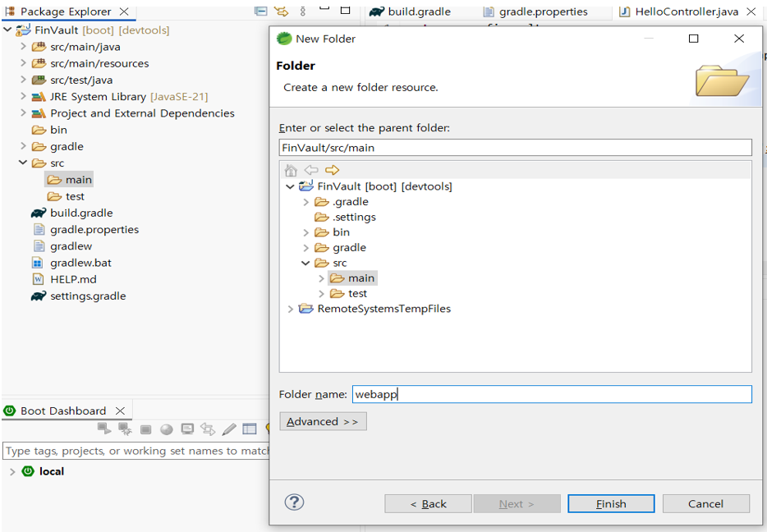Select gradlew file in Package Explorer
This screenshot has width=767, height=532.
click(62, 246)
